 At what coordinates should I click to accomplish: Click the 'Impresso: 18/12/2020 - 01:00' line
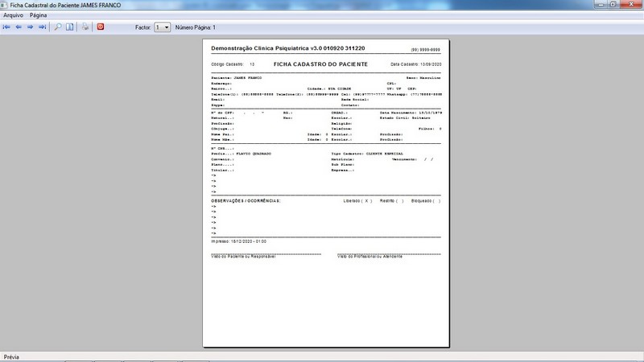coord(238,242)
